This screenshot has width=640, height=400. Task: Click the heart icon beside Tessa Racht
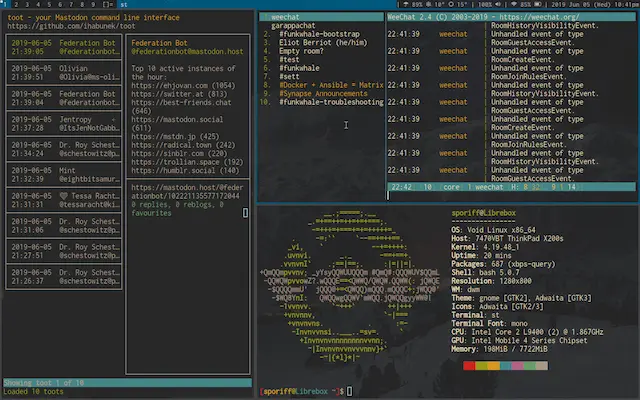[x=63, y=196]
